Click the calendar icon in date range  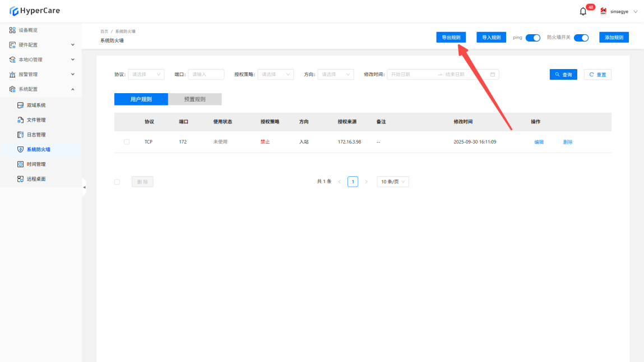493,75
